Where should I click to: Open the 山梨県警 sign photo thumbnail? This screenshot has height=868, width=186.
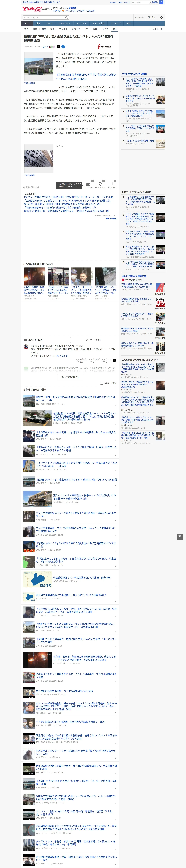(x=39, y=159)
